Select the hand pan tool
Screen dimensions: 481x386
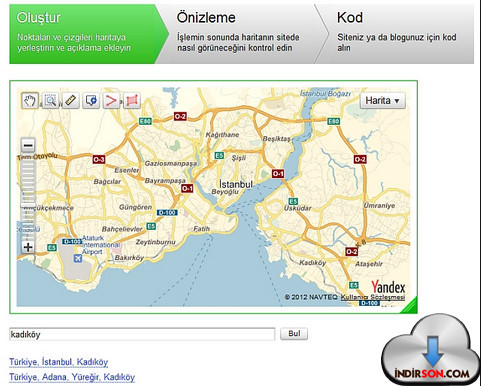click(x=30, y=100)
